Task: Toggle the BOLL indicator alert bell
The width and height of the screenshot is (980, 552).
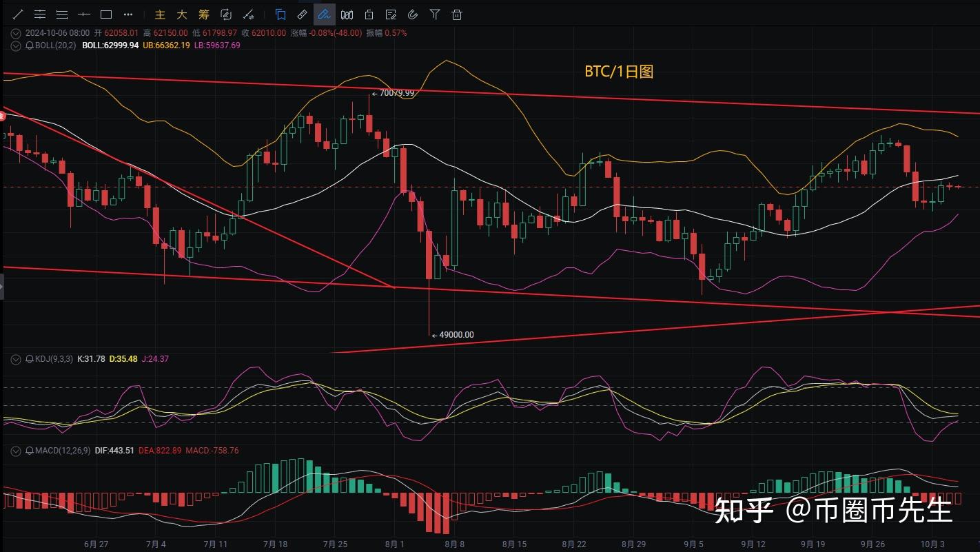Action: 30,45
